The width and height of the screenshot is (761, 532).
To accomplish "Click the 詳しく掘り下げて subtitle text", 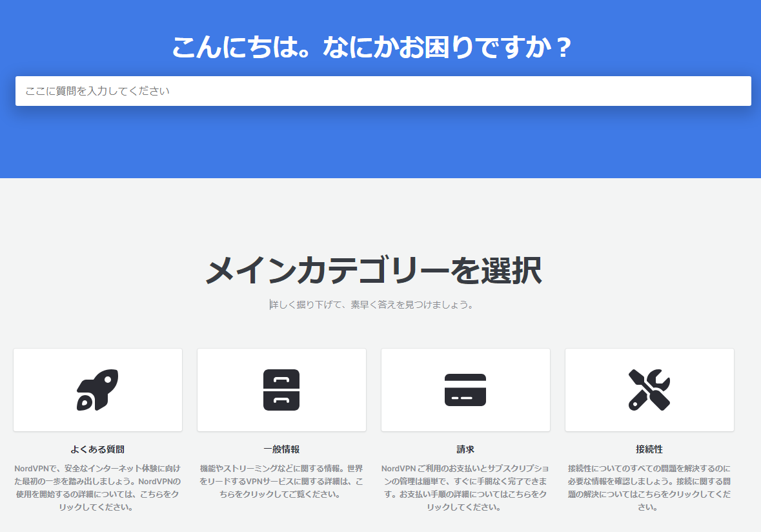I will point(372,305).
